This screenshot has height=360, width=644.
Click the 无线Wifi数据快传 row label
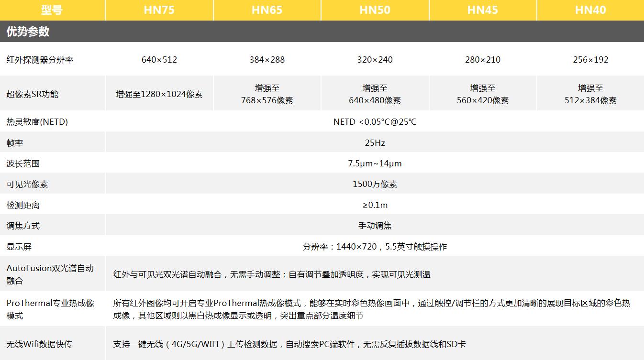point(39,344)
